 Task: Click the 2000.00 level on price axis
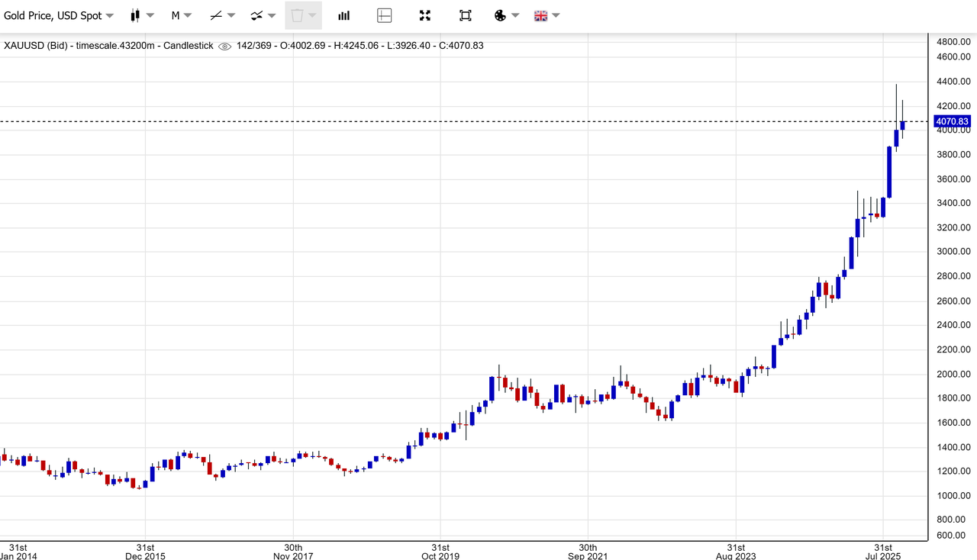[953, 374]
